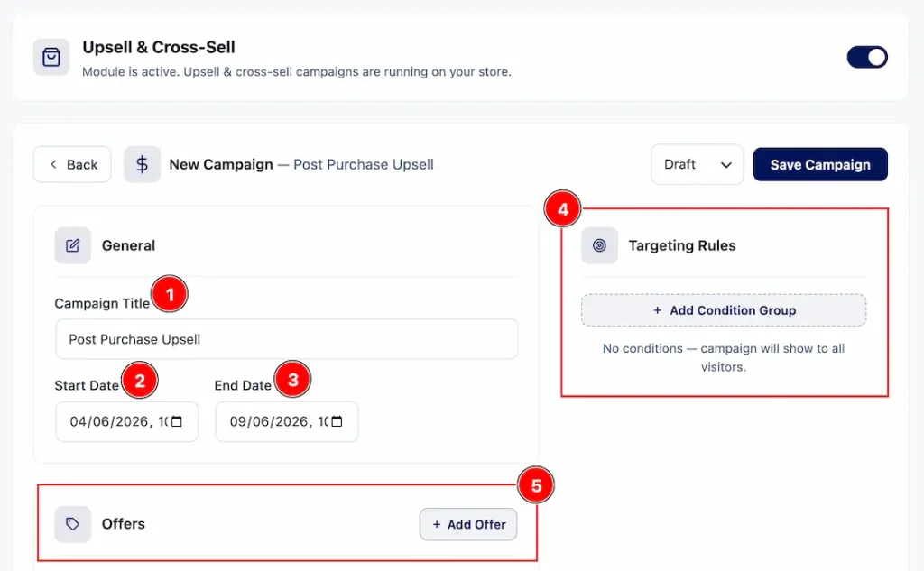Click the 'General' section heading
This screenshot has height=571, width=924.
click(x=128, y=245)
